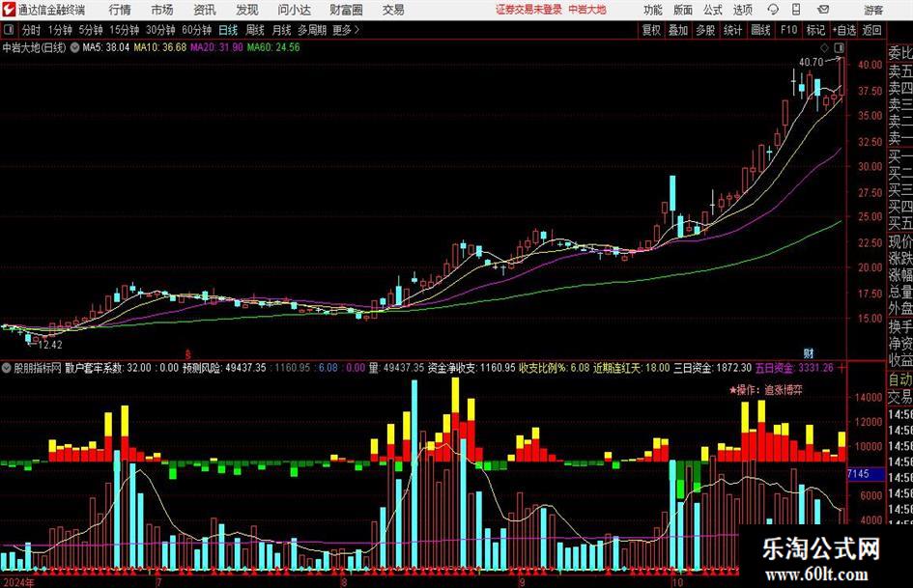This screenshot has width=913, height=588.
Task: Click the 资金净收支: 1160.95 value
Action: pyautogui.click(x=471, y=368)
